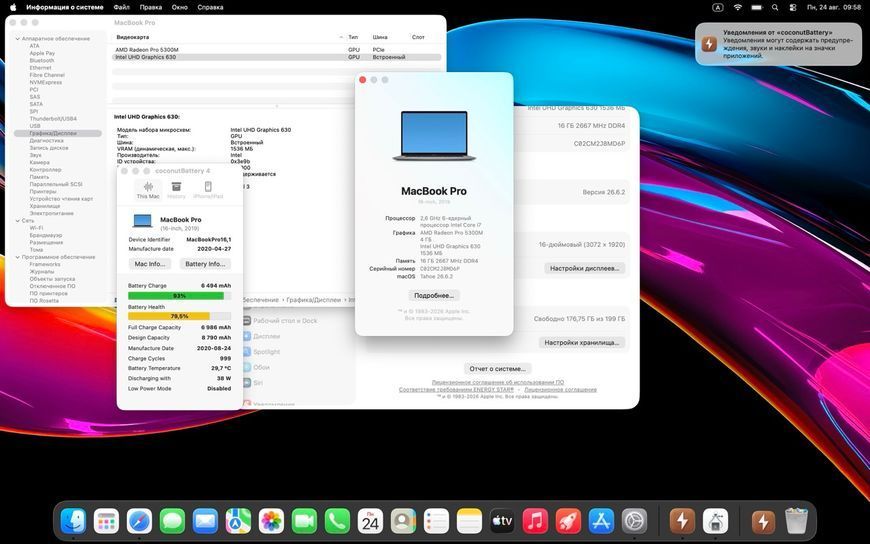Click the battery icon in menu bar
This screenshot has height=544, width=870.
(756, 7)
